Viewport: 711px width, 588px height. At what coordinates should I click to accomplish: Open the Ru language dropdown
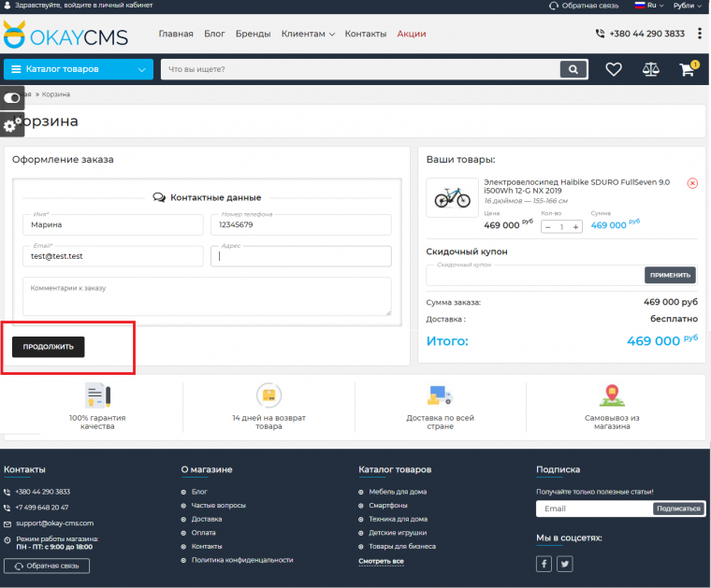(x=650, y=6)
